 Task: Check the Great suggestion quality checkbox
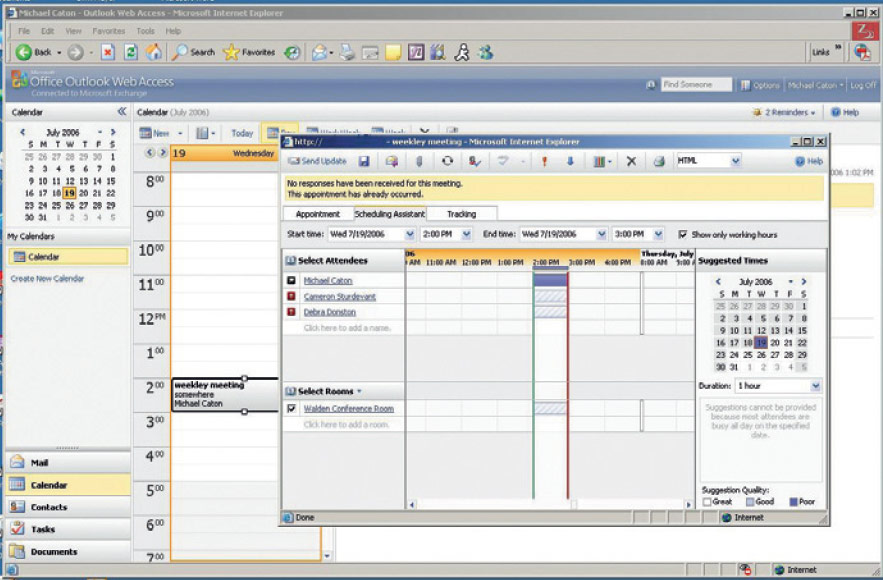(x=707, y=501)
